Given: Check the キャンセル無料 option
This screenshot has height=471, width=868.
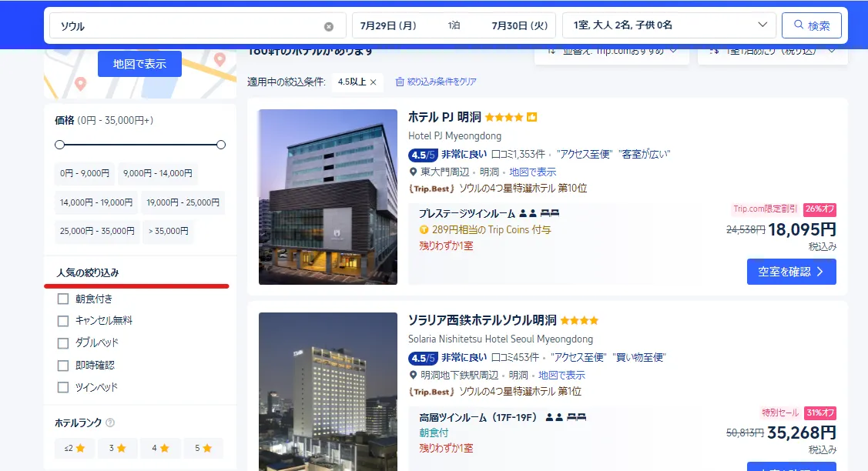Looking at the screenshot, I should coord(62,321).
